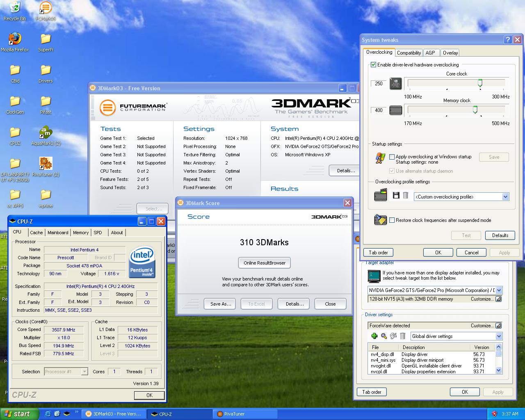Image resolution: width=525 pixels, height=420 pixels.
Task: Click the System tweaks help question-mark button
Action: (508, 40)
